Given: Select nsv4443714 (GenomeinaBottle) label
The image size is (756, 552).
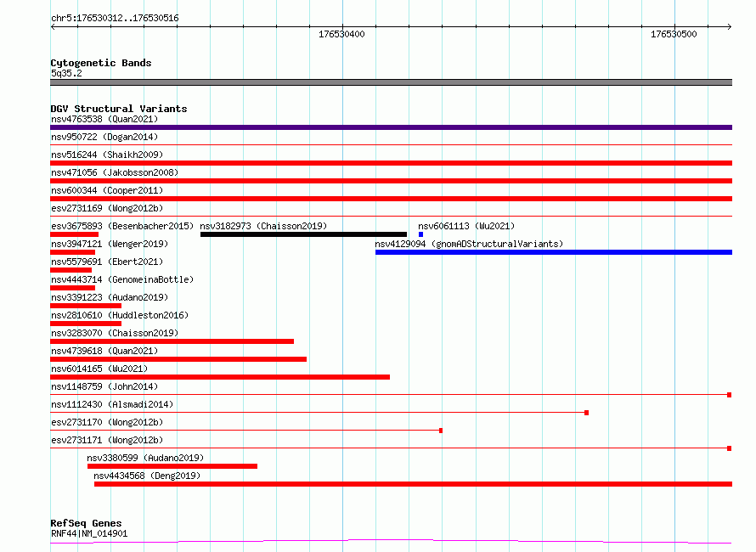Looking at the screenshot, I should 122,279.
